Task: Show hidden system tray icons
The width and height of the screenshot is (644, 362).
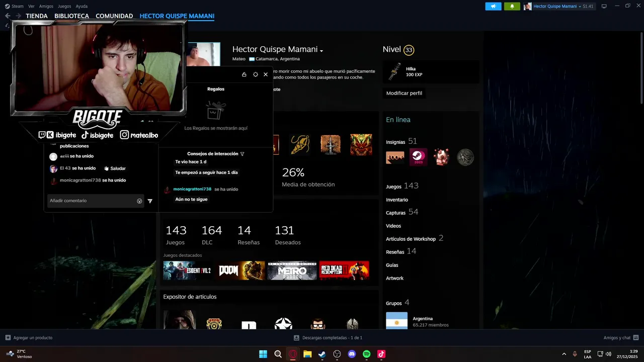Action: (x=563, y=354)
